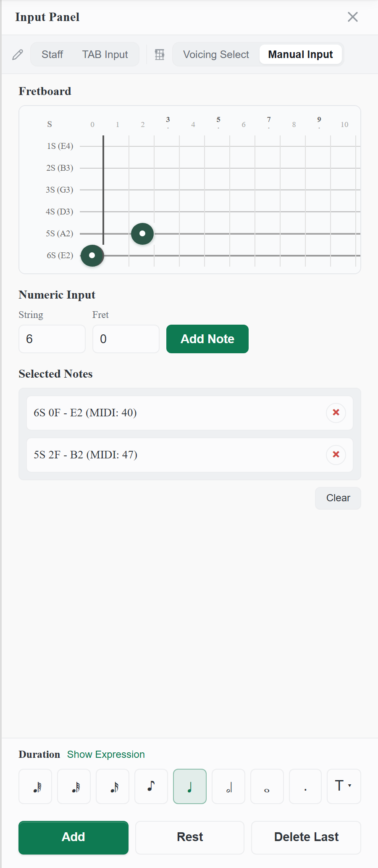Remove the 5S 2F B2 selected note

click(336, 455)
